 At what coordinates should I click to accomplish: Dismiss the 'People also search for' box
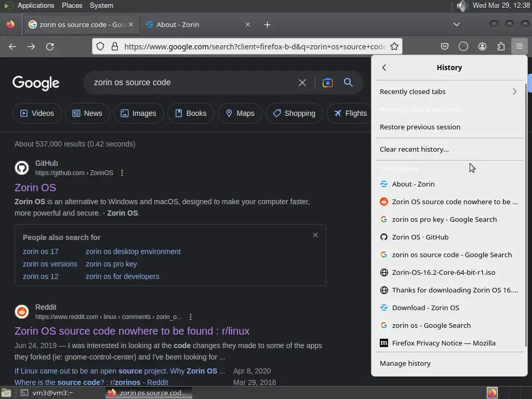315,235
